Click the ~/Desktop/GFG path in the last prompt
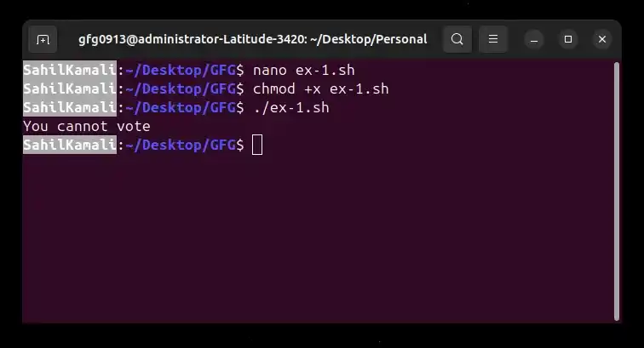Screen dimensions: 644x348 point(181,145)
